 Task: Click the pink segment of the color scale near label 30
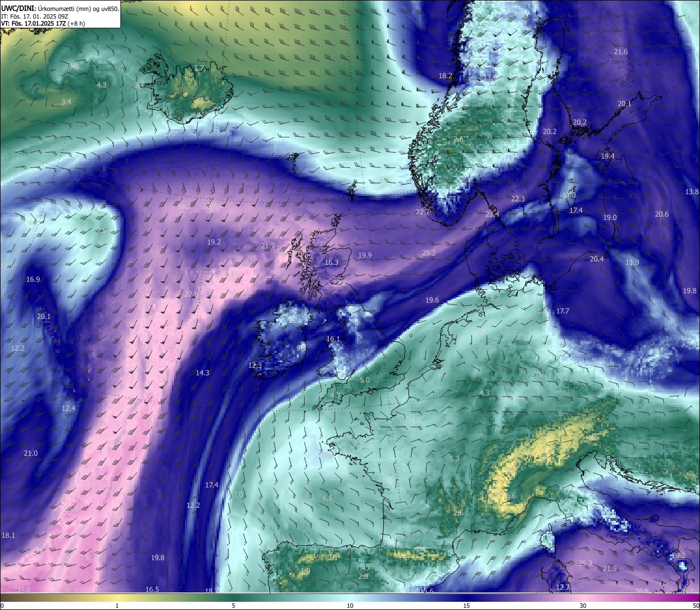tap(583, 597)
